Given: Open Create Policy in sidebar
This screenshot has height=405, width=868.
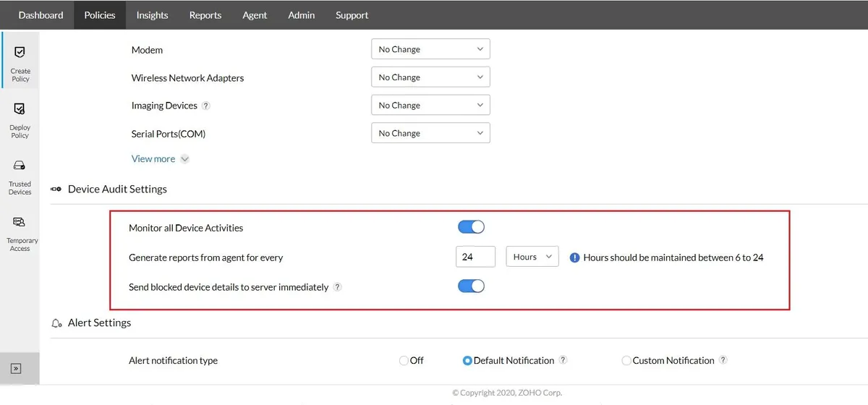Looking at the screenshot, I should [x=20, y=62].
